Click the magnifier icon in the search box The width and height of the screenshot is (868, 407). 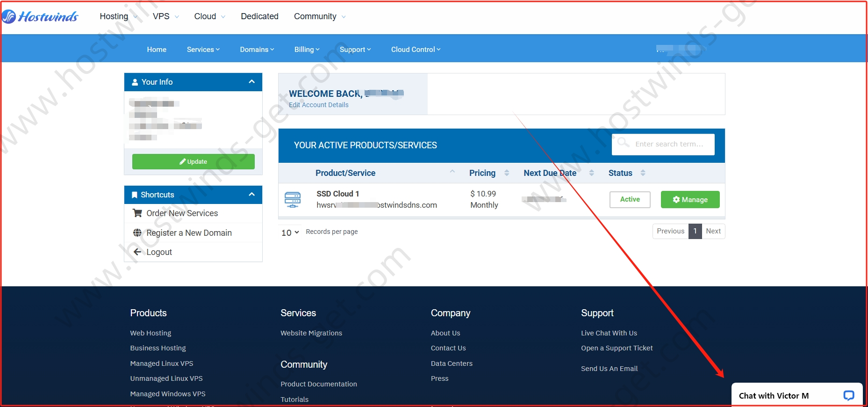coord(623,142)
